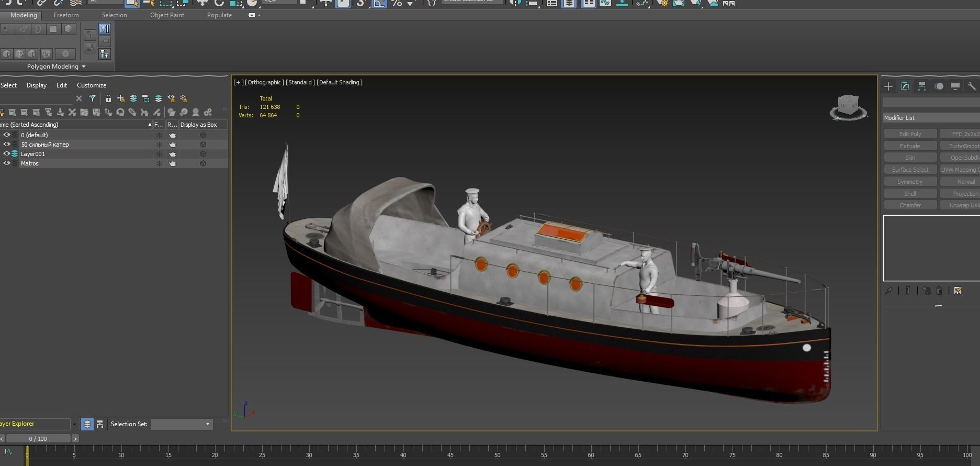
Task: Toggle renderable teapot for Layer001
Action: coord(173,154)
